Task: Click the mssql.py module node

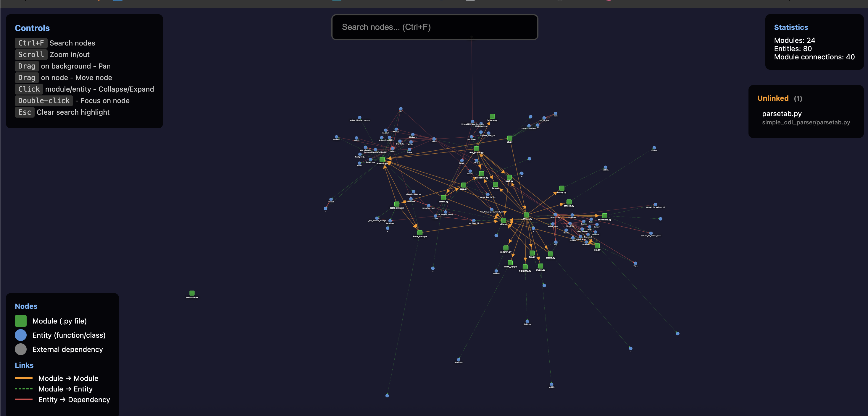Action: [x=562, y=188]
